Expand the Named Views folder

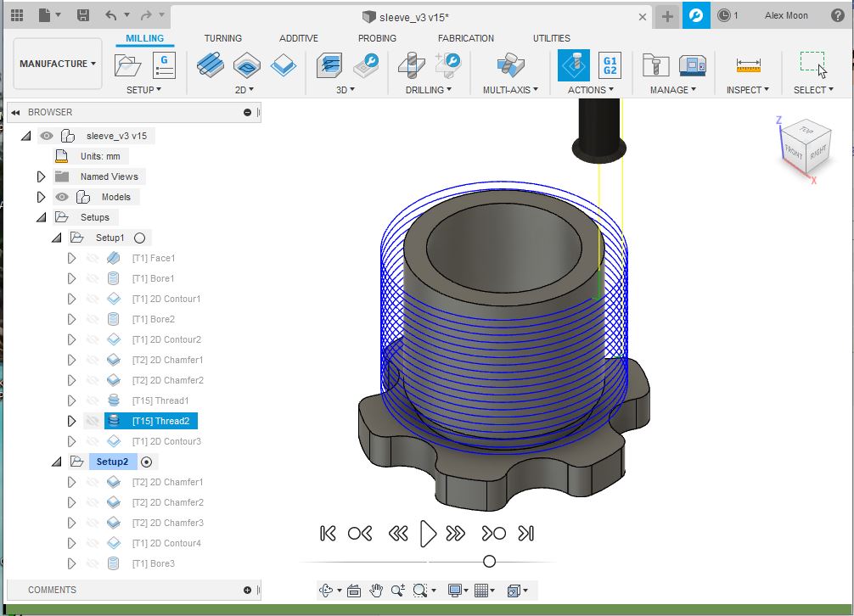click(41, 176)
